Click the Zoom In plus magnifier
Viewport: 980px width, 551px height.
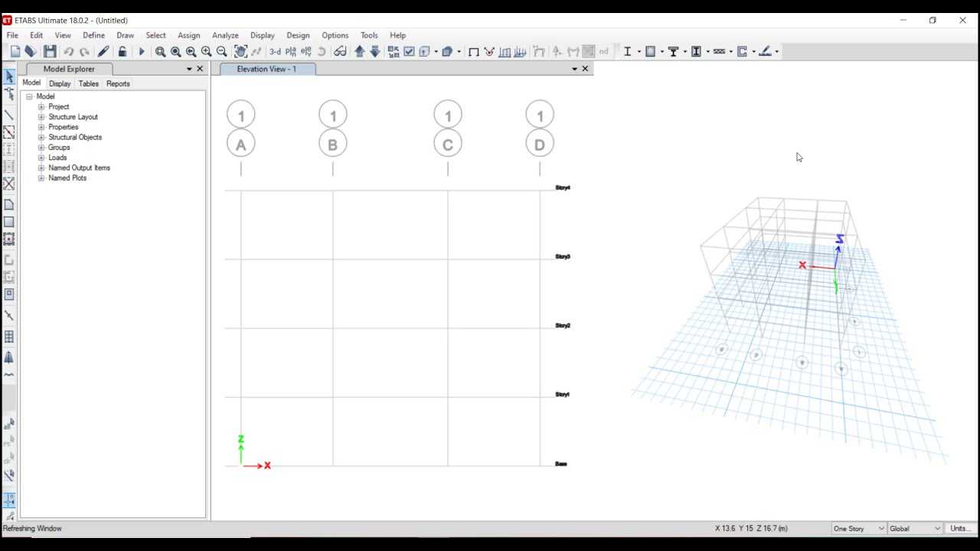(x=206, y=51)
